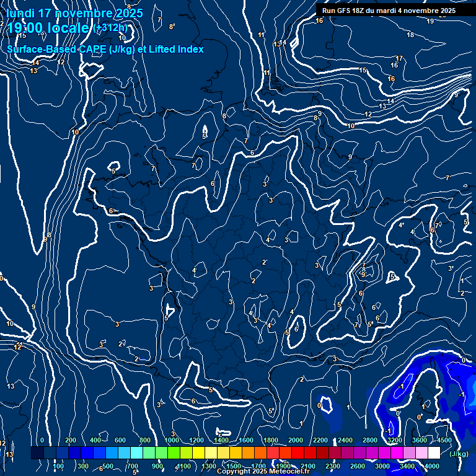Click the '2600' legend scale label
Screen dimensions: 476x476
(x=358, y=466)
